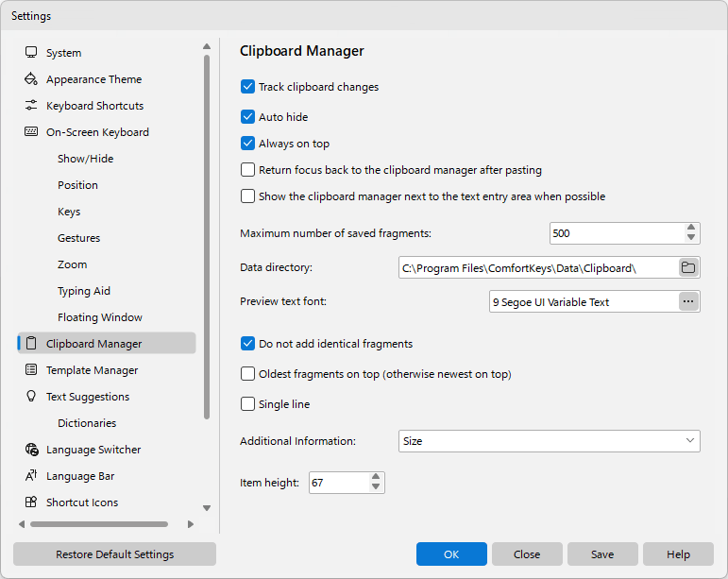Select the Gestures subsection
The image size is (728, 579).
[x=78, y=238]
